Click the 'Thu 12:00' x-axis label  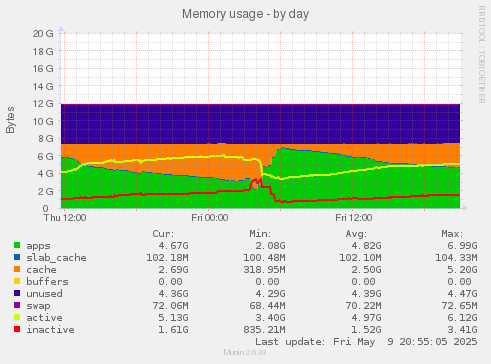(x=65, y=218)
